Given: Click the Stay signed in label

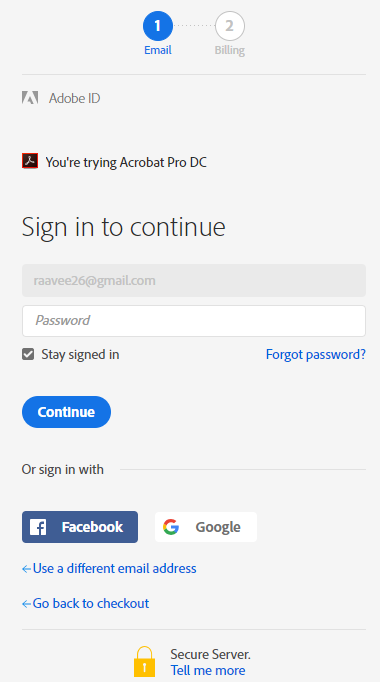Looking at the screenshot, I should 80,354.
